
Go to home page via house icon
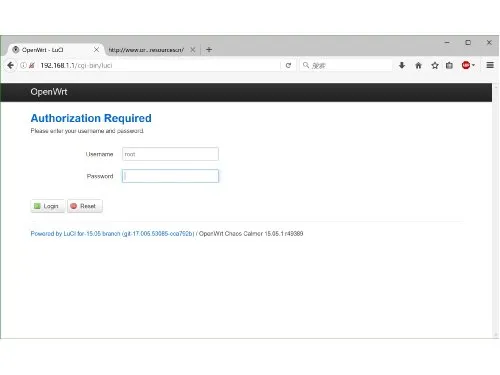pyautogui.click(x=418, y=65)
